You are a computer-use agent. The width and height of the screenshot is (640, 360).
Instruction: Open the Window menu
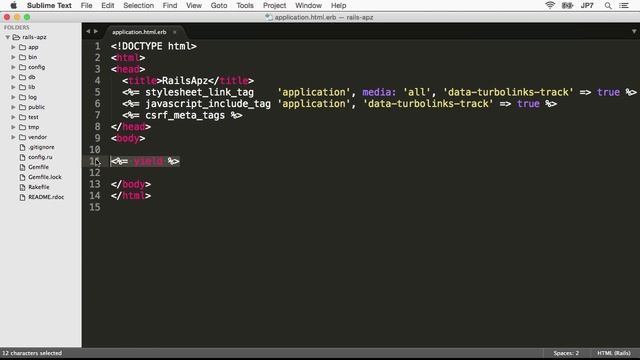[x=308, y=5]
